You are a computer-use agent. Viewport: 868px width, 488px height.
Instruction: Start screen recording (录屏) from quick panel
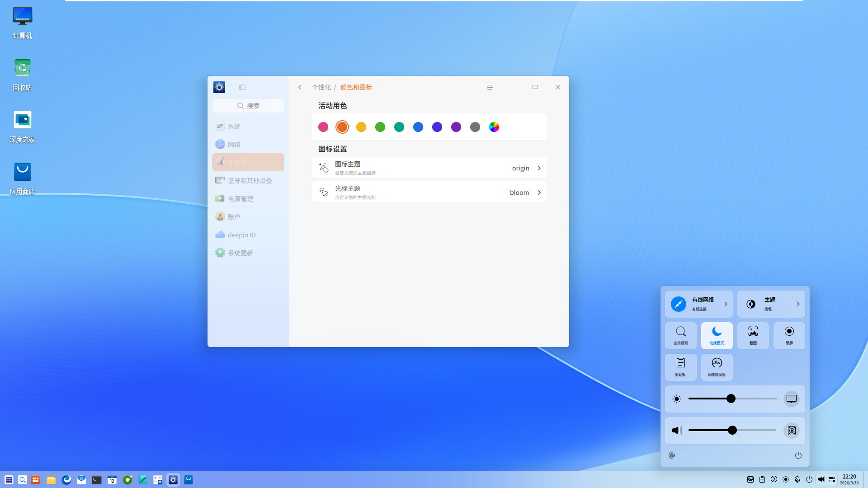click(x=789, y=336)
